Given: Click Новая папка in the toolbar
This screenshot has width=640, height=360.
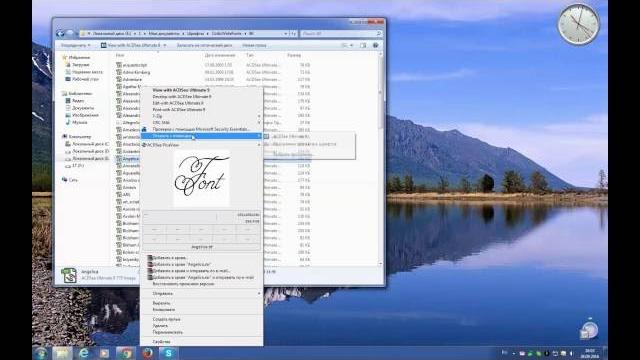Looking at the screenshot, I should pos(254,45).
